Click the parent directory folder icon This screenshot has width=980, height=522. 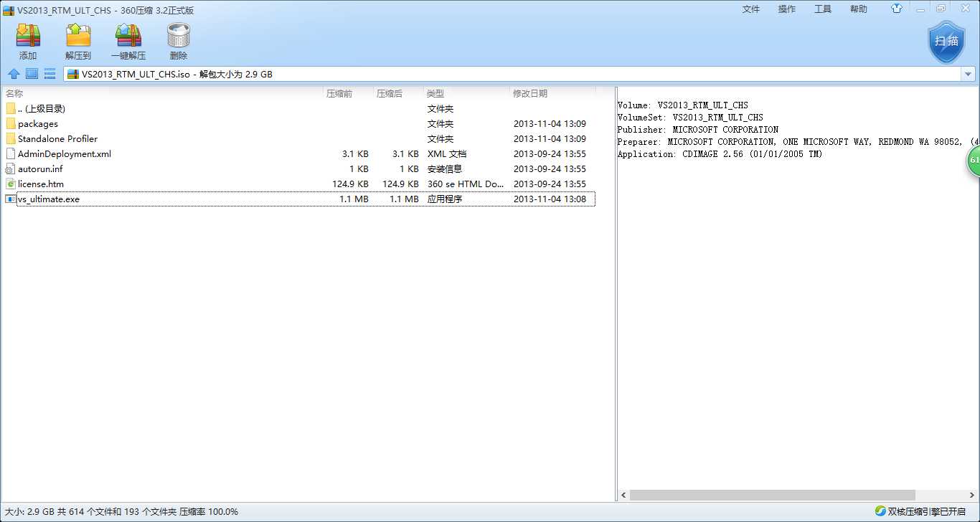[10, 108]
